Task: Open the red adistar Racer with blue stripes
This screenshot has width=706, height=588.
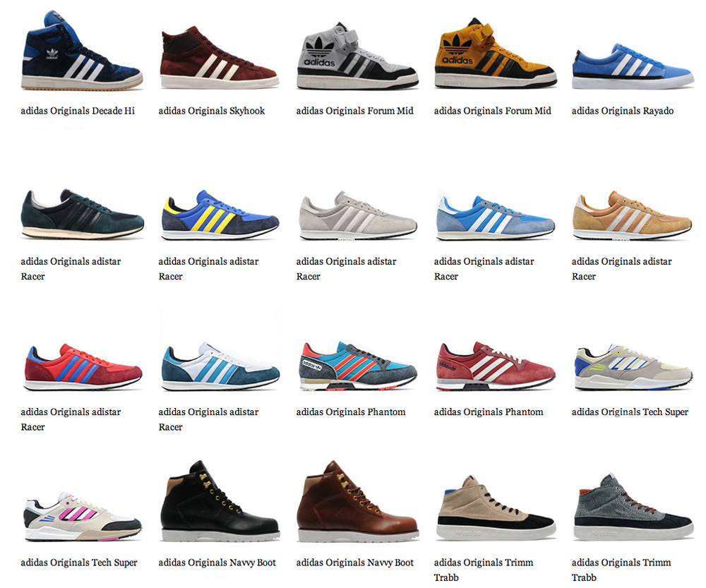Action: pos(83,367)
